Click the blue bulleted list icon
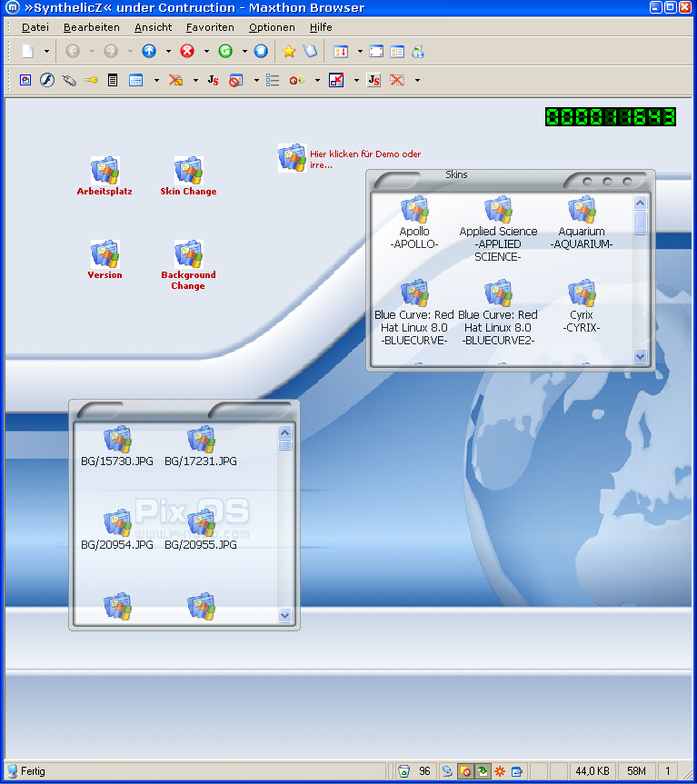The image size is (697, 784). click(x=273, y=80)
